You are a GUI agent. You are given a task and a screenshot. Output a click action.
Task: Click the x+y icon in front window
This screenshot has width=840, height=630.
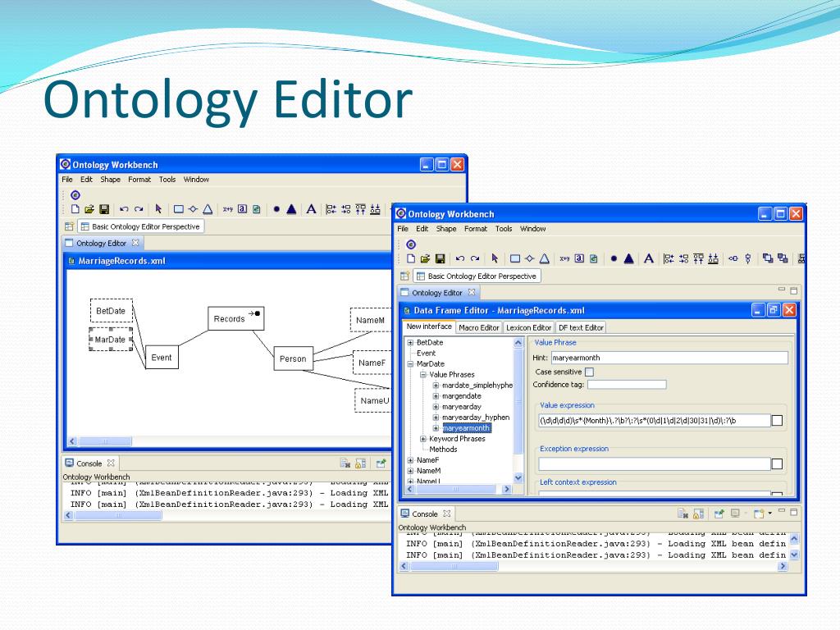564,258
